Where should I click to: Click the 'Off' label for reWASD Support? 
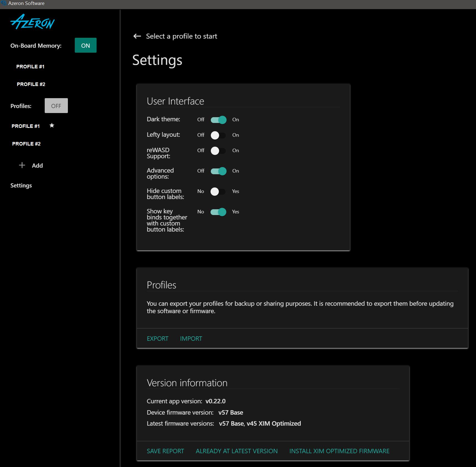point(201,151)
